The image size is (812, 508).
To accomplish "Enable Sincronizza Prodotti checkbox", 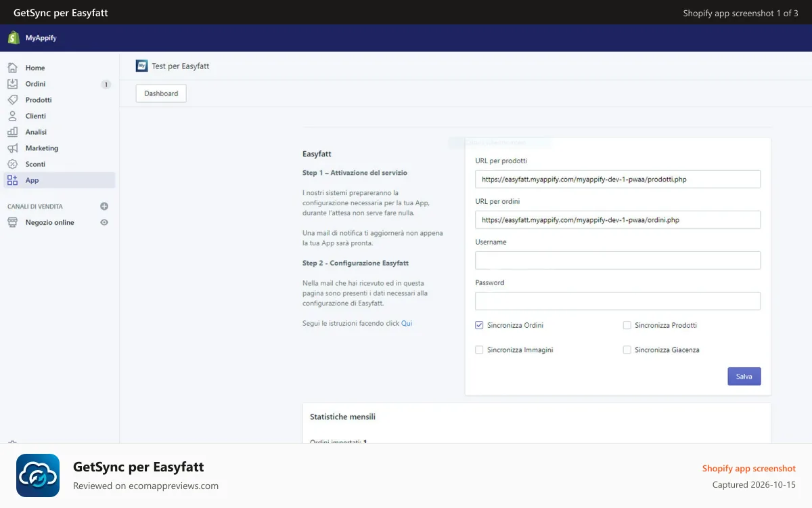I will coord(627,325).
